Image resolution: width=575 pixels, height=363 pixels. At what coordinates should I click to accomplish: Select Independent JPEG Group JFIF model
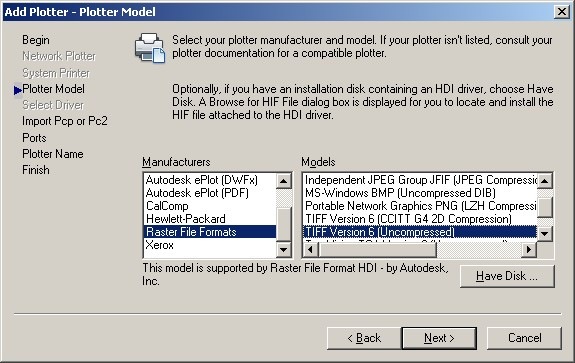coord(420,180)
